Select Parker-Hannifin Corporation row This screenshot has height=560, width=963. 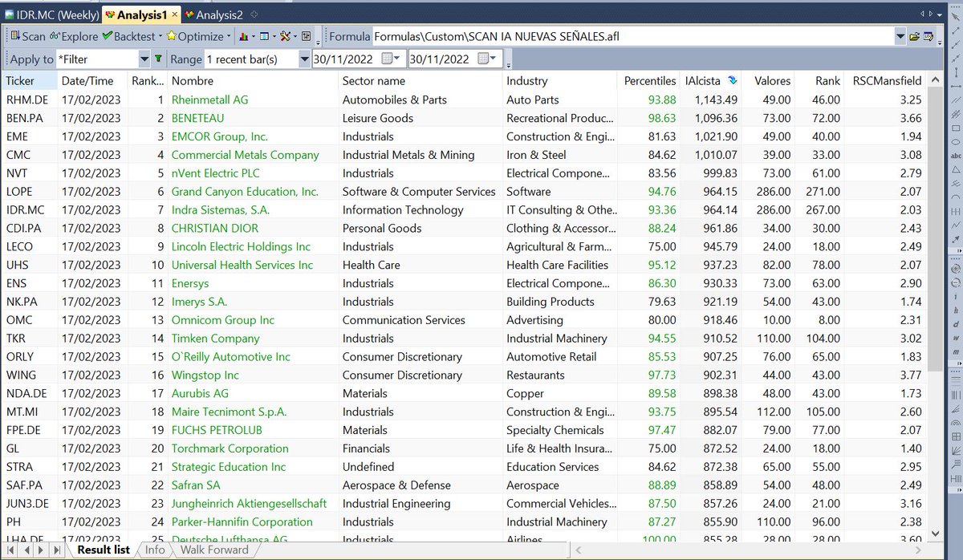[x=462, y=521]
